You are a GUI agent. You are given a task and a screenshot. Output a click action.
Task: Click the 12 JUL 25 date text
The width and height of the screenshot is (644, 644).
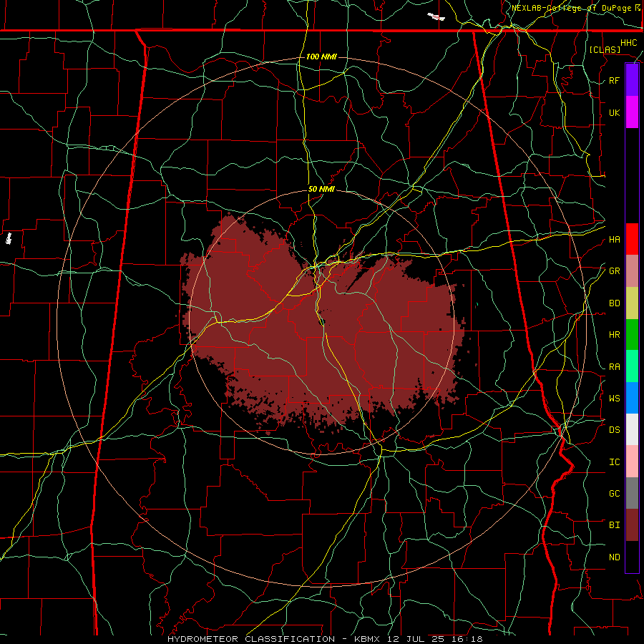coord(416,639)
